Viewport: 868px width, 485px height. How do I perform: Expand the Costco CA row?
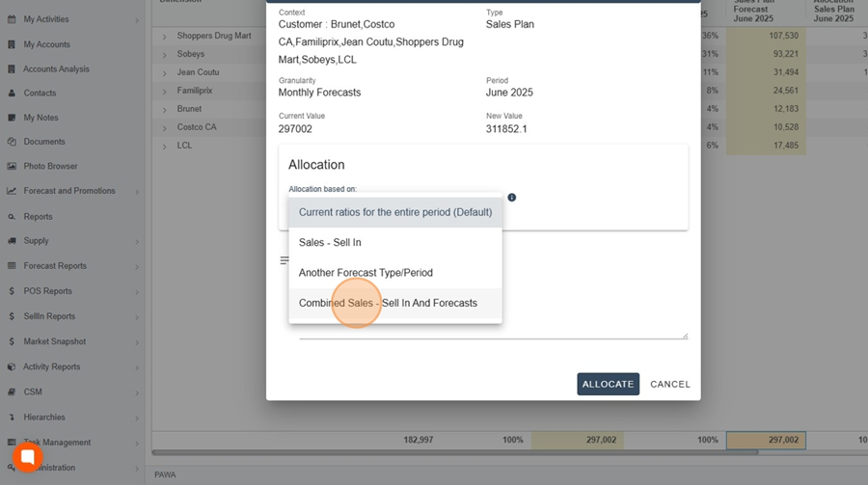pos(164,128)
